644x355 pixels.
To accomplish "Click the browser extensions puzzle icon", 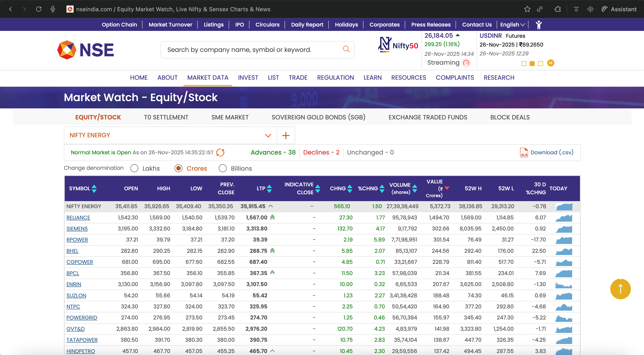I will pos(557,9).
